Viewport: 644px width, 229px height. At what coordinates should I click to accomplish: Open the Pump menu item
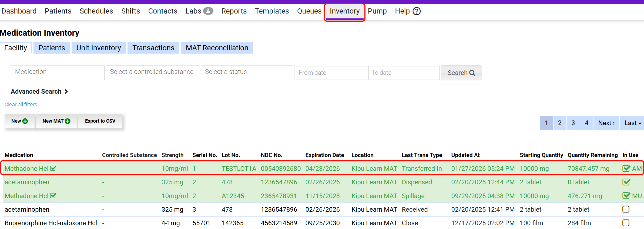pyautogui.click(x=377, y=11)
